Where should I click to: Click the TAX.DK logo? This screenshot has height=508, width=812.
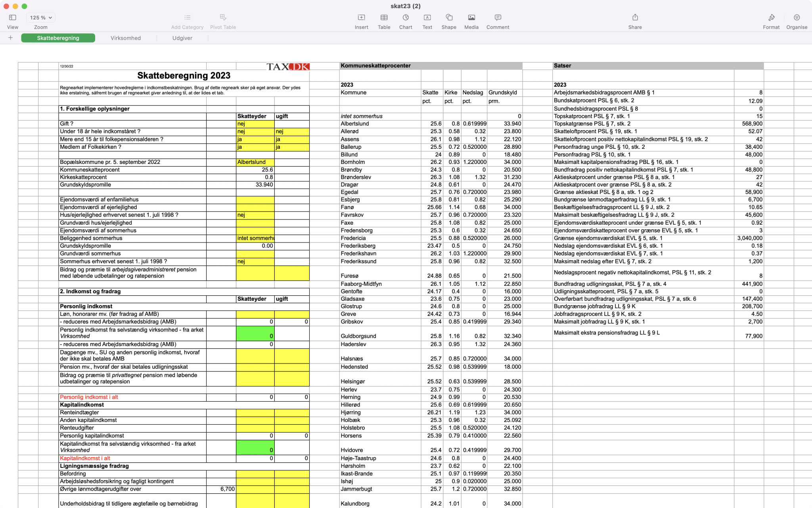point(288,66)
